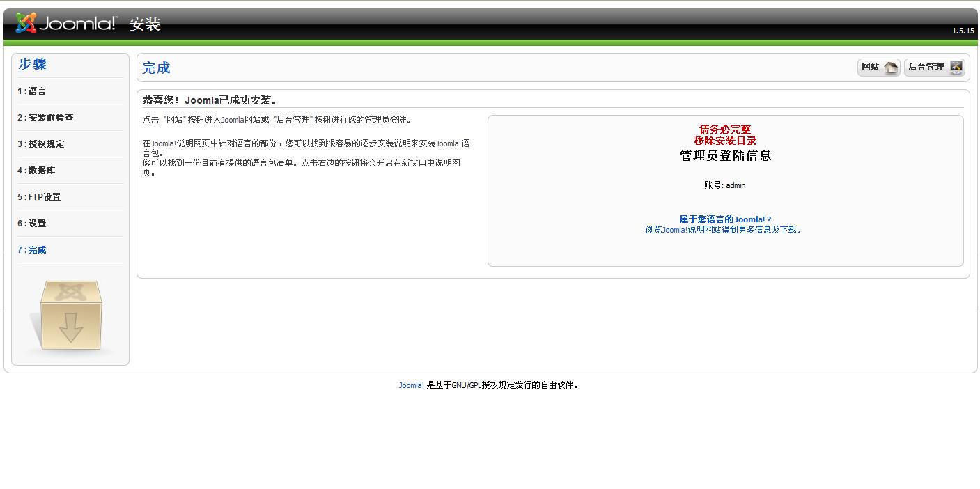The image size is (980, 489).
Task: Select step 4: 数据库
Action: [x=36, y=171]
